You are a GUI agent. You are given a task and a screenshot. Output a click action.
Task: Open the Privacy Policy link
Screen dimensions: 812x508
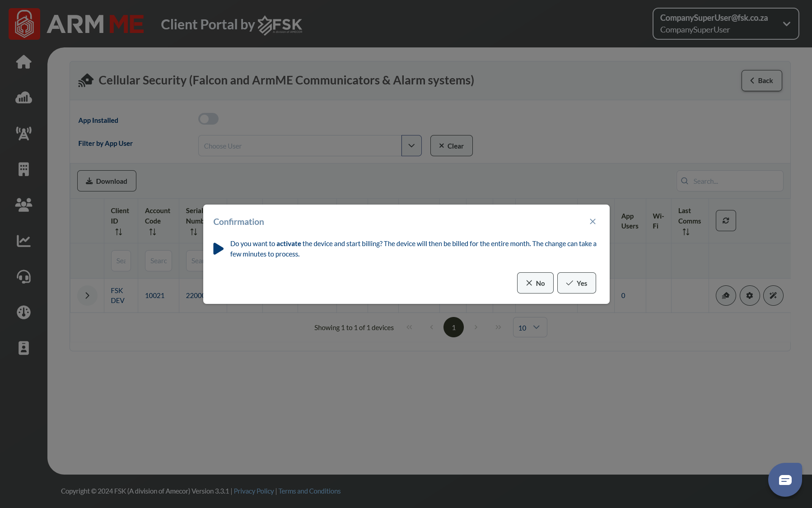tap(253, 491)
